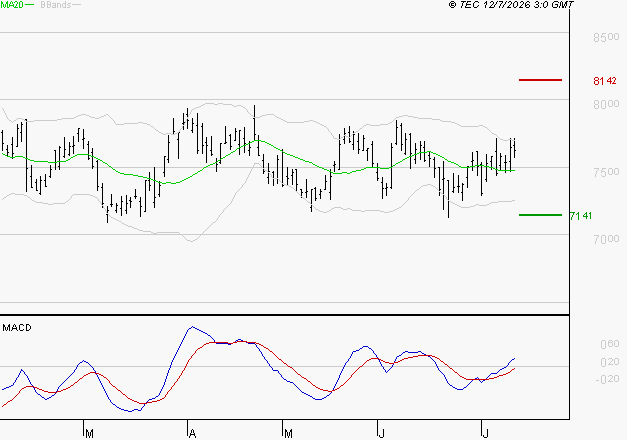Click the 7500 price axis label
627x440 pixels.
606,172
